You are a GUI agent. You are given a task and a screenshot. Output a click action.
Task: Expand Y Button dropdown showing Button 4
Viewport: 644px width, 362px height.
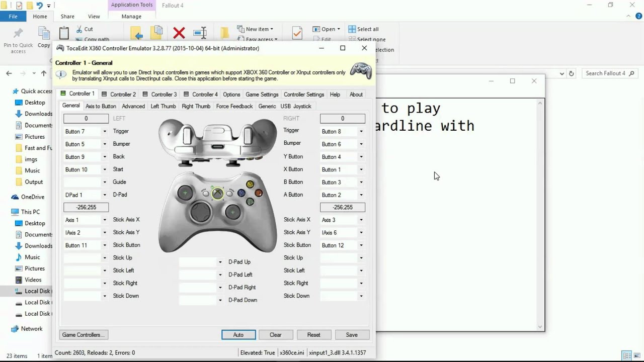point(361,157)
